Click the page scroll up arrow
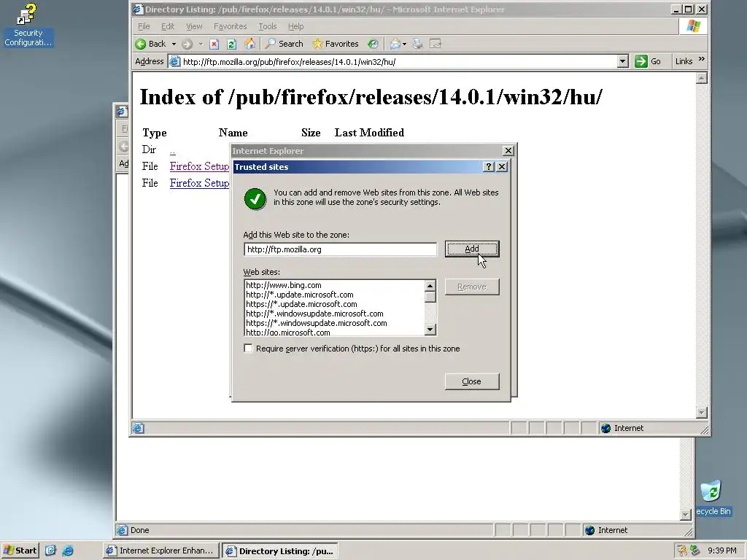The height and width of the screenshot is (560, 747). pos(701,78)
